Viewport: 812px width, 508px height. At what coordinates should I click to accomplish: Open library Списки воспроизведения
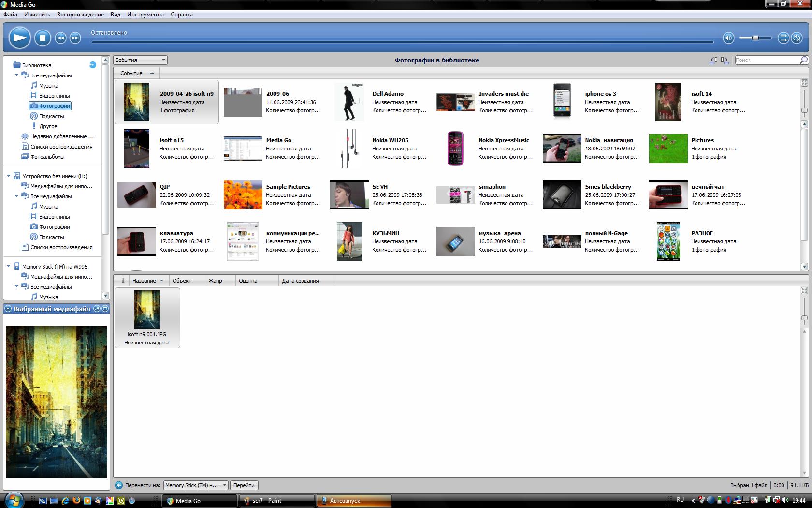pyautogui.click(x=57, y=147)
